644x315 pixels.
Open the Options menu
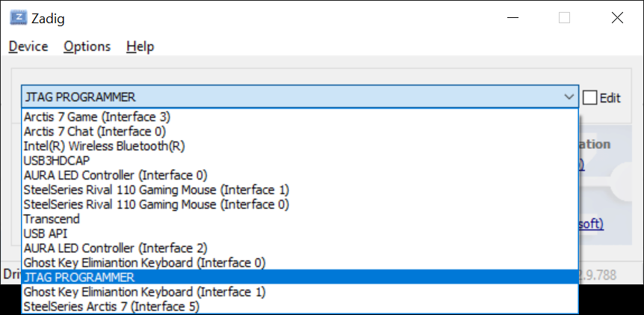click(x=87, y=46)
